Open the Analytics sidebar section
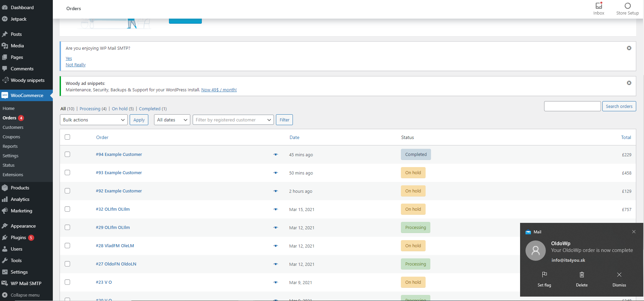 pos(20,199)
